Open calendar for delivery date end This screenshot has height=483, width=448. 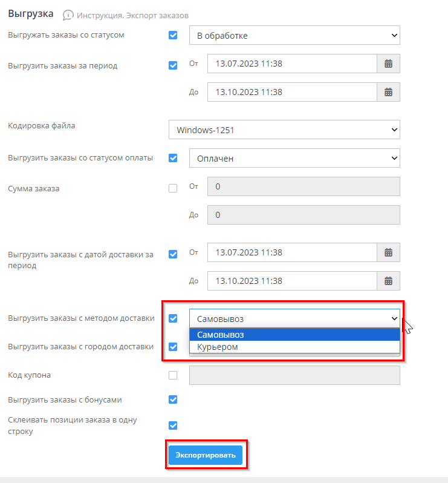[x=388, y=281]
